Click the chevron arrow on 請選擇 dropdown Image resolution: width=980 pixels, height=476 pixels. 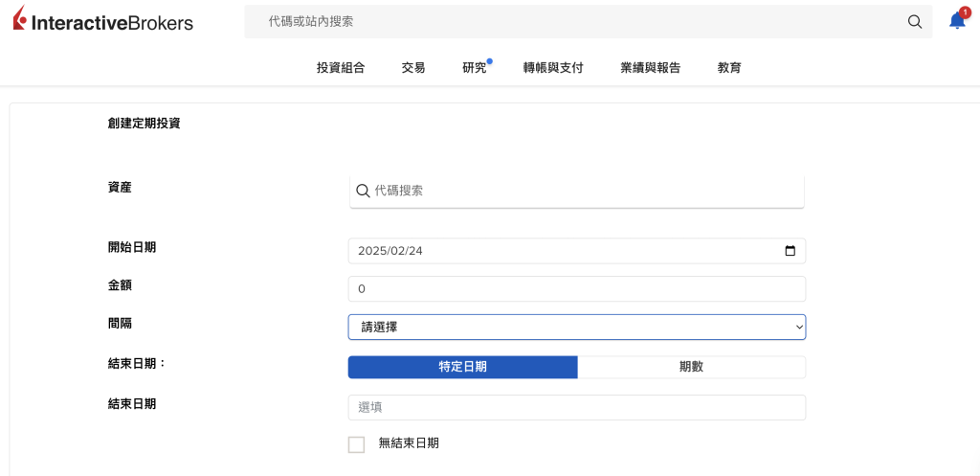tap(798, 328)
